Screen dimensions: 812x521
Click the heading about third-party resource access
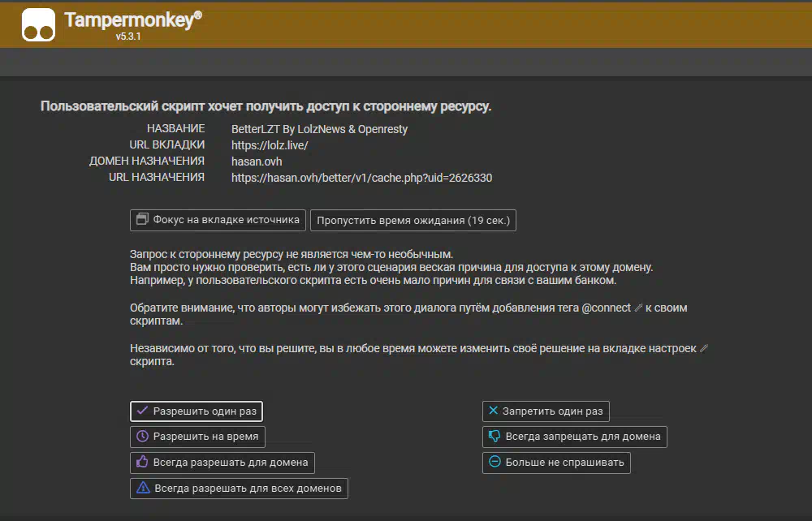pyautogui.click(x=266, y=106)
